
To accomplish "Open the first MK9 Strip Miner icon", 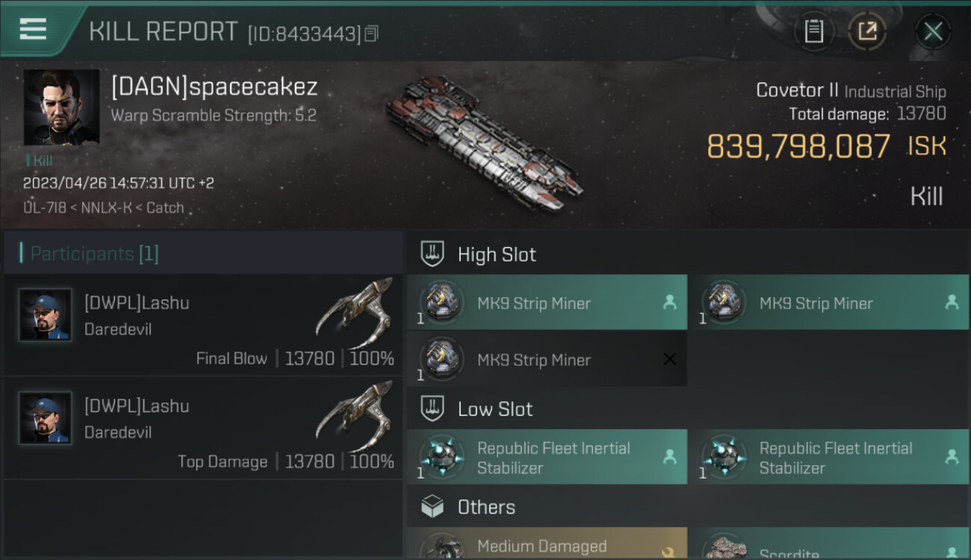I will click(x=441, y=302).
